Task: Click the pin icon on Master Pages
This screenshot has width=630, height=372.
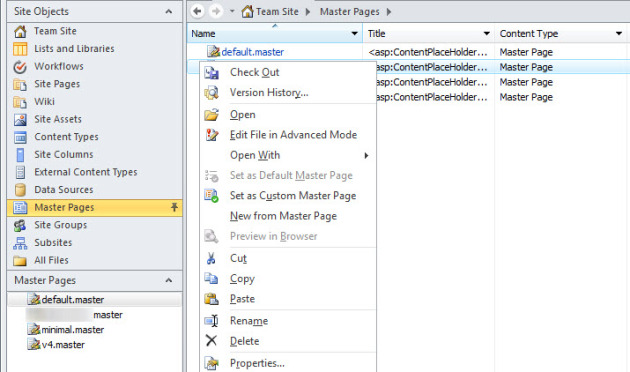Action: (174, 207)
